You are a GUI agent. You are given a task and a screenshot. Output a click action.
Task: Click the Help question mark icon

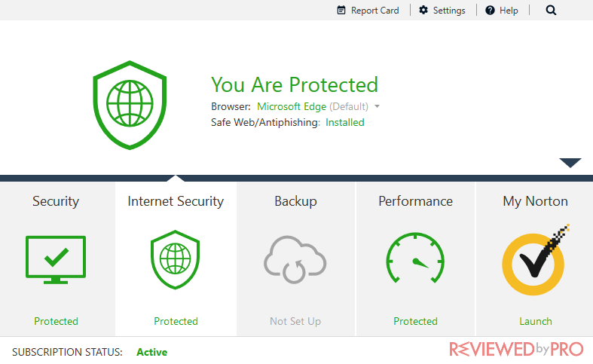pos(490,11)
